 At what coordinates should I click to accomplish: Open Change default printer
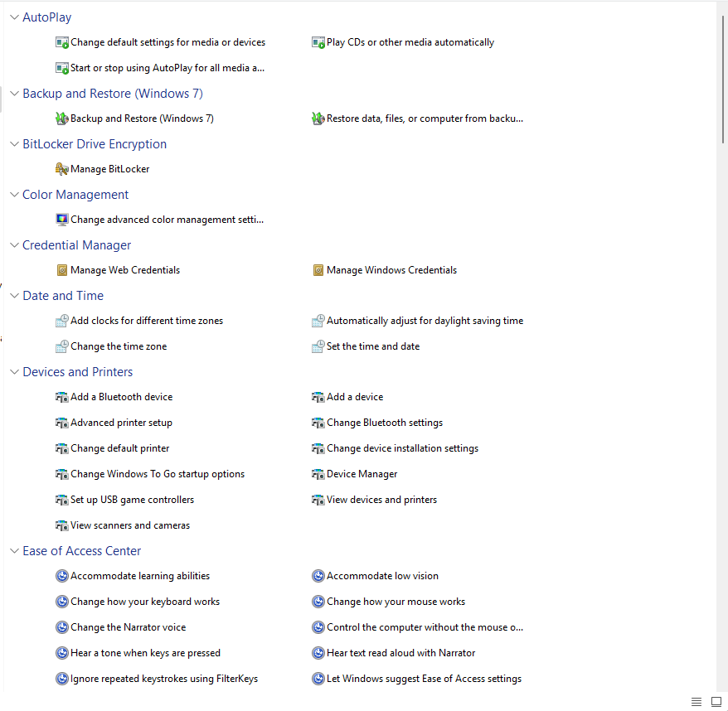click(x=119, y=448)
